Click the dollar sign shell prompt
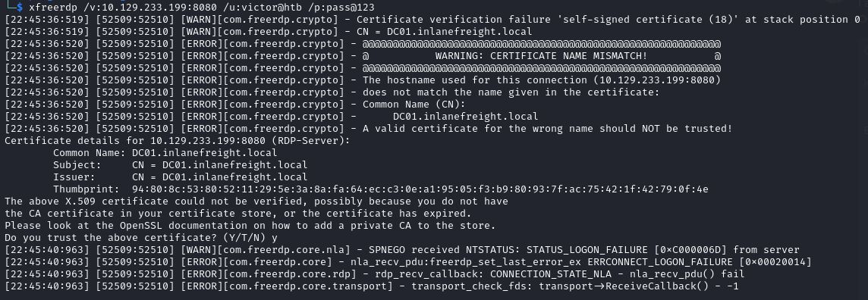 [x=20, y=7]
